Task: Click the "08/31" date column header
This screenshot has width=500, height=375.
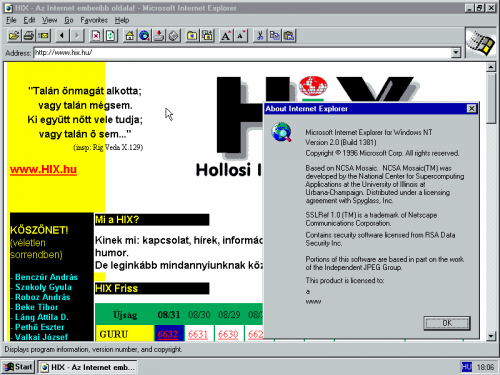Action: click(169, 315)
